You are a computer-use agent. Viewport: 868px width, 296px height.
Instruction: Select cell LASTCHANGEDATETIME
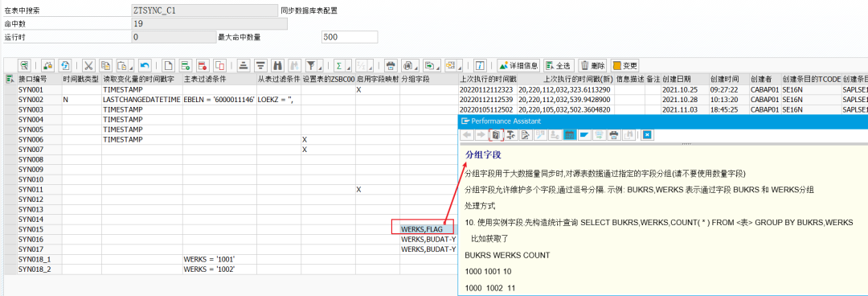coord(141,100)
